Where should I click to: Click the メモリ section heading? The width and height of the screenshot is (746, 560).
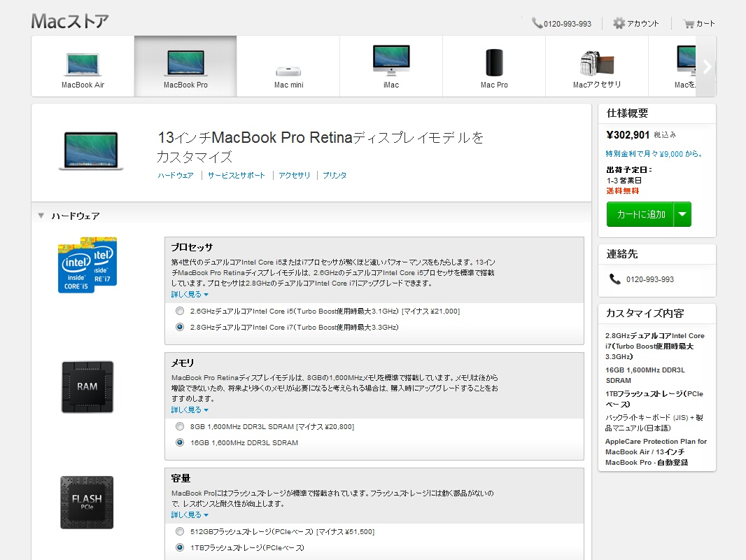(183, 363)
